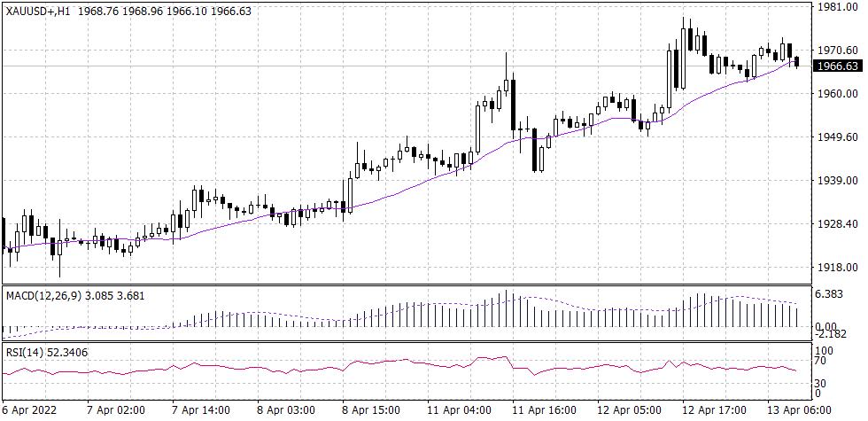The image size is (868, 421).
Task: Click the RSI(14) indicator label
Action: tap(24, 352)
